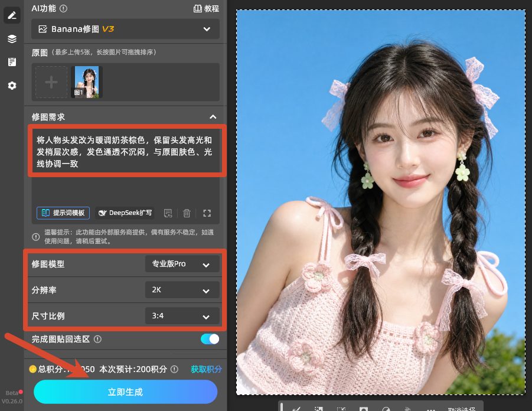
Task: Open the Banana修图 V3 function dropdown
Action: [x=125, y=29]
